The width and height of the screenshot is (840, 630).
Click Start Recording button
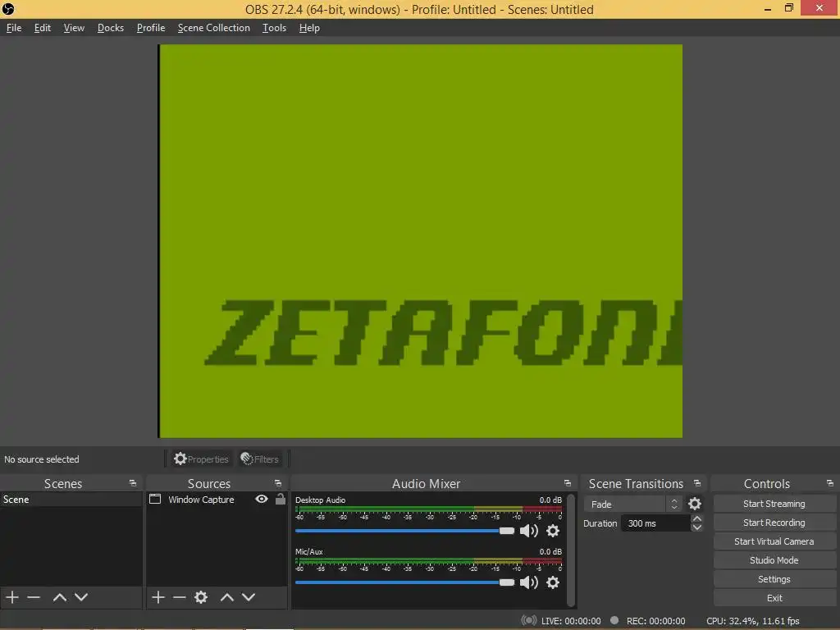click(x=774, y=523)
